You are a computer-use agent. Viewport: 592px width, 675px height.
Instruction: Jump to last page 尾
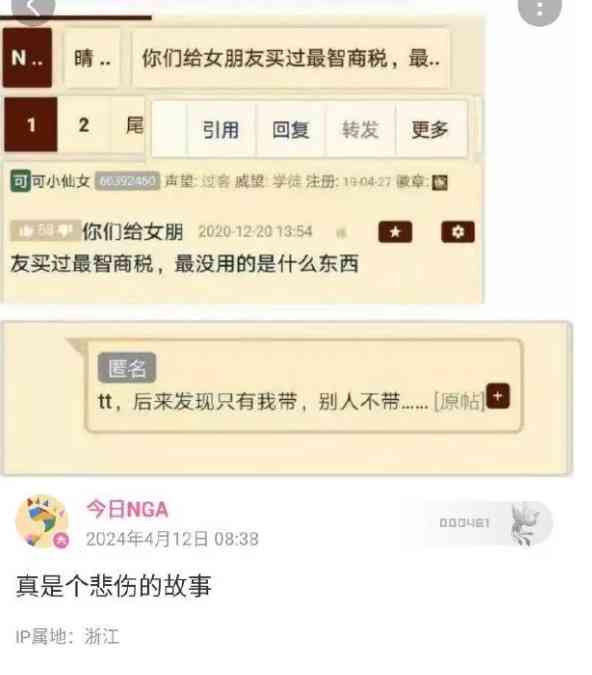point(133,125)
